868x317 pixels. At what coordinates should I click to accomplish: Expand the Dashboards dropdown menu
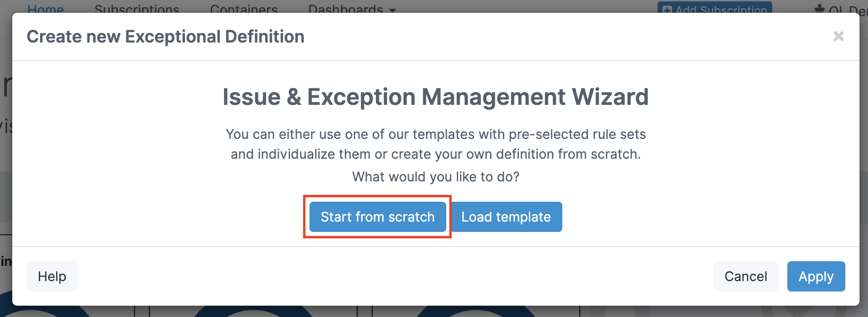pos(352,9)
